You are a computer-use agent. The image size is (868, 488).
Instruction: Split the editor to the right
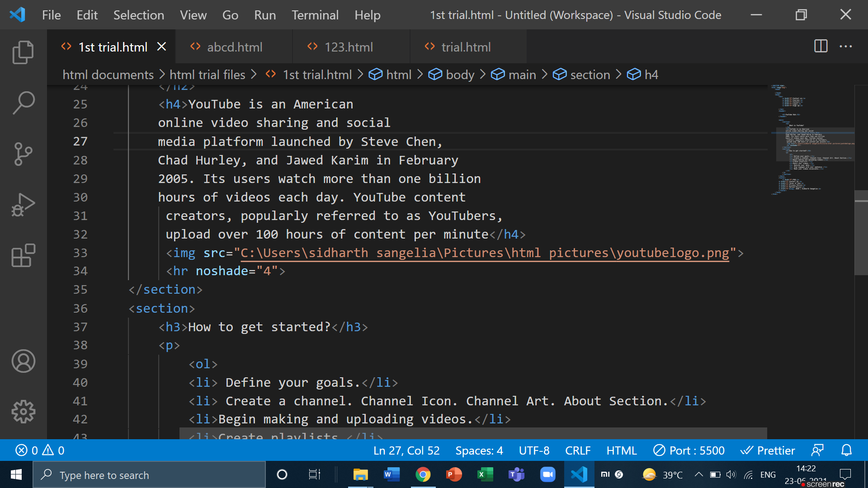[820, 46]
